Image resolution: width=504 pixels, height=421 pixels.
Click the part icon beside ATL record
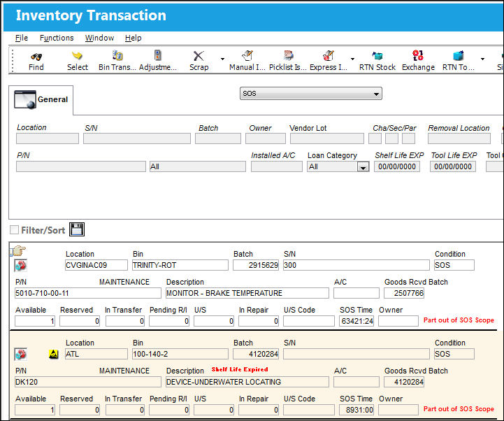(x=21, y=355)
